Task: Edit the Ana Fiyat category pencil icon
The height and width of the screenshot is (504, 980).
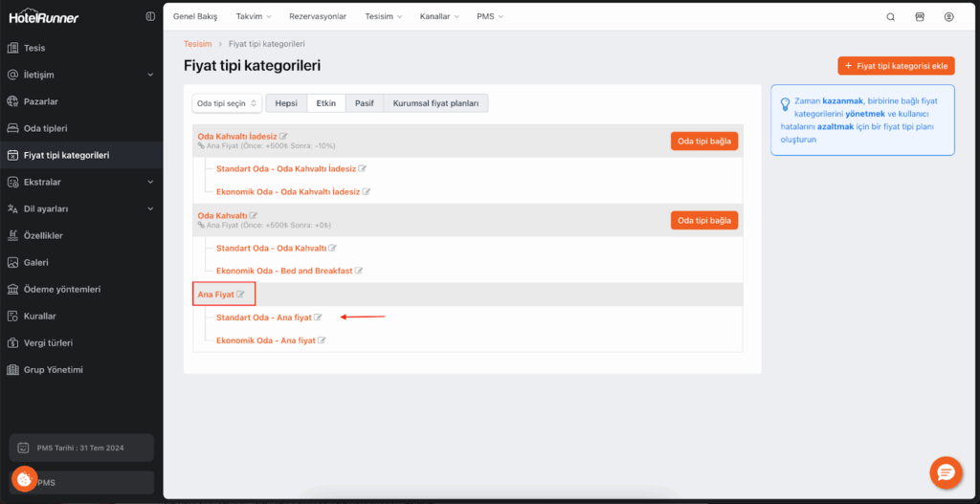Action: [240, 295]
